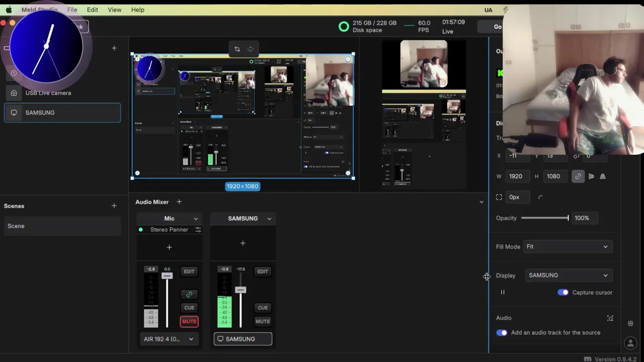Toggle CUE on the SAMSUNG channel

click(263, 308)
